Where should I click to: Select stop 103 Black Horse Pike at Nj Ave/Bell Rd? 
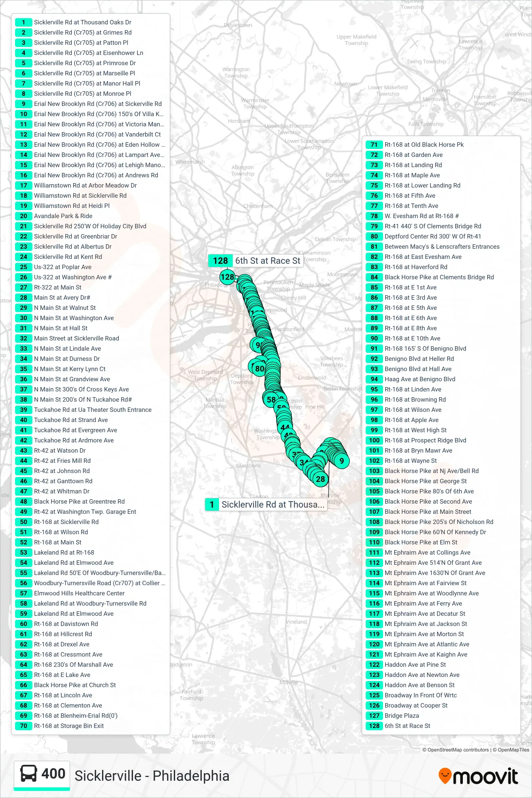423,471
